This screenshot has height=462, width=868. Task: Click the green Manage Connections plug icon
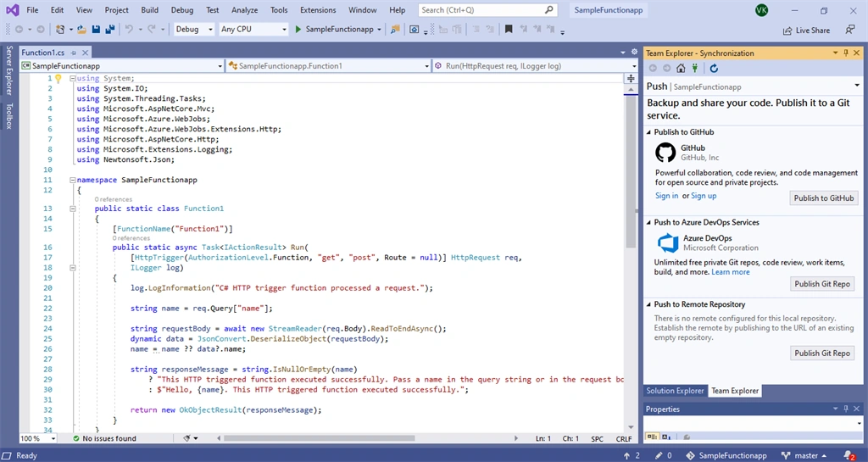[x=695, y=68]
